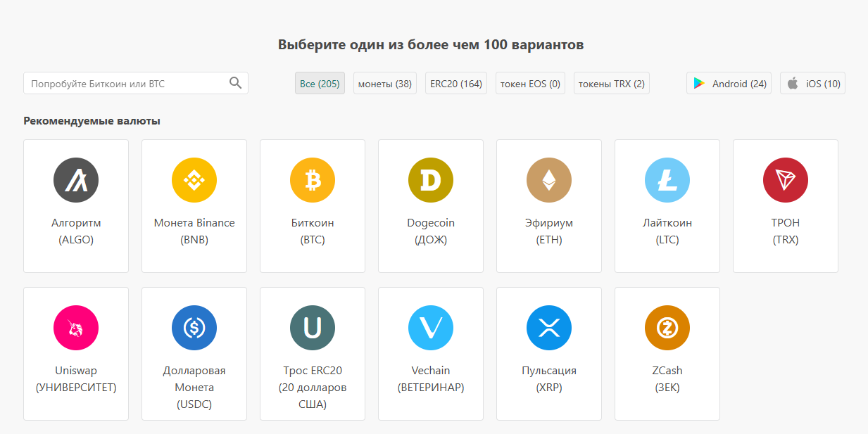
Task: Select the pink Uniswap unicorn icon
Action: pyautogui.click(x=76, y=328)
